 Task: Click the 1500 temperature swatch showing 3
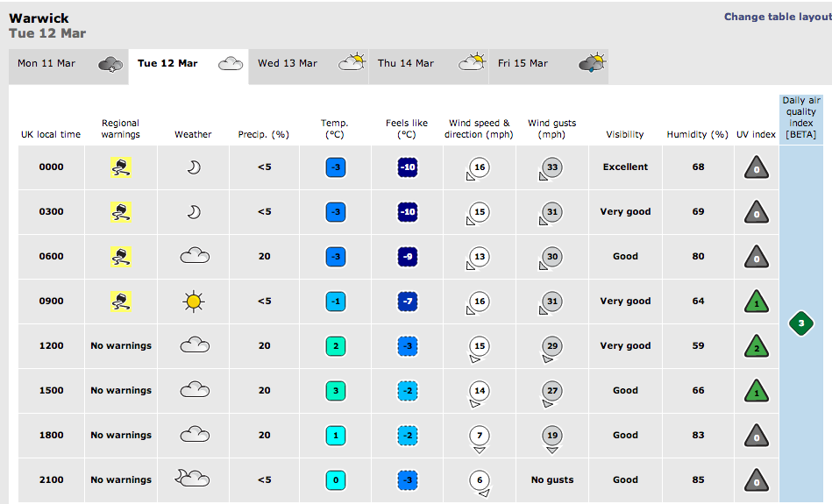pyautogui.click(x=336, y=390)
